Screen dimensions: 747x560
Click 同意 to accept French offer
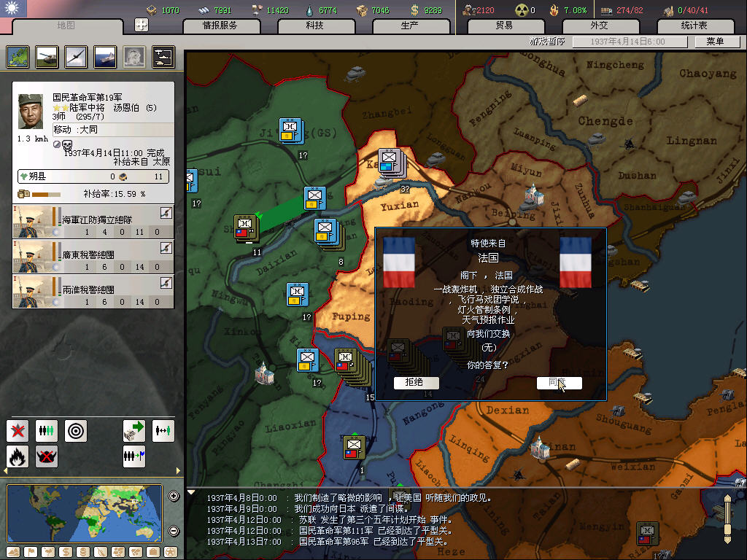click(x=559, y=382)
